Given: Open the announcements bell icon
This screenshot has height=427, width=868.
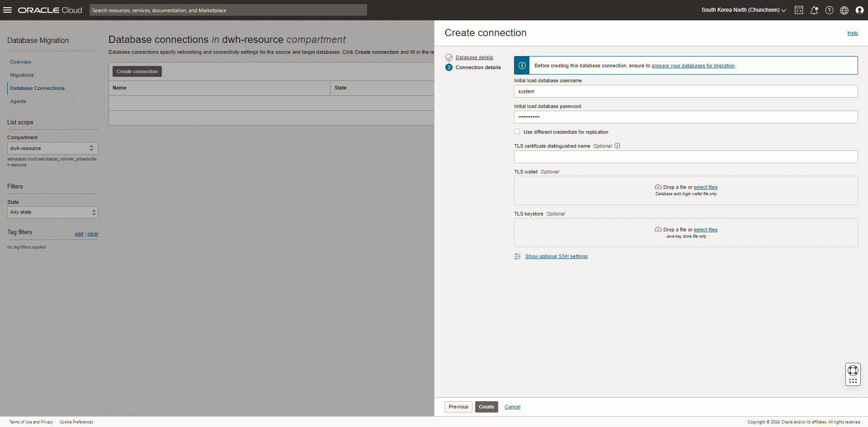Looking at the screenshot, I should click(x=814, y=10).
